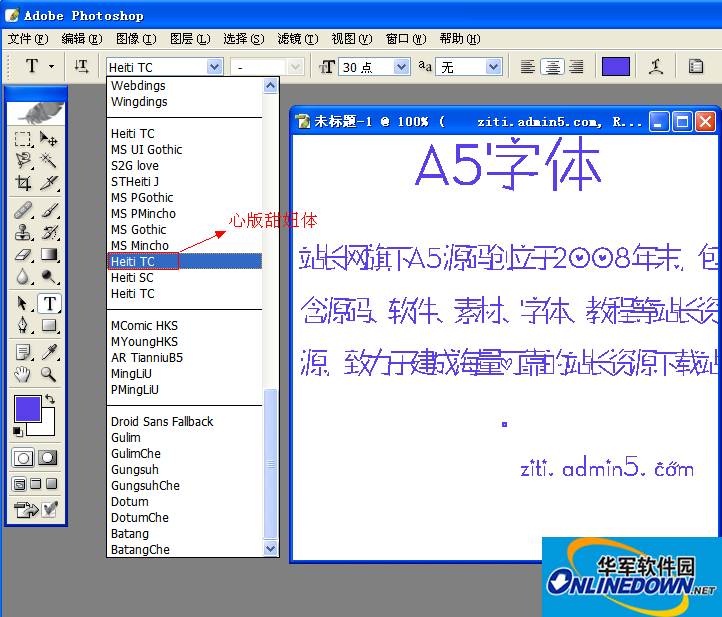Viewport: 722px width, 617px height.
Task: Select the Hand tool
Action: (x=22, y=374)
